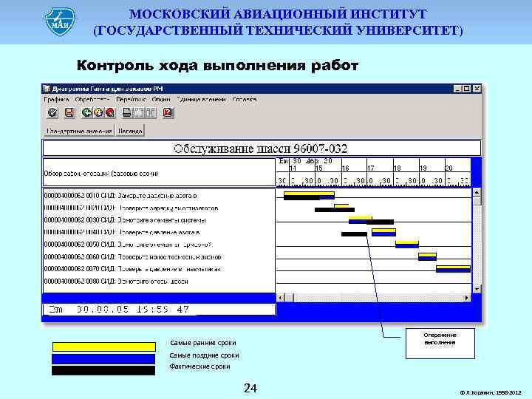The width and height of the screenshot is (532, 399).
Task: Open the Справка menu
Action: coord(245,100)
